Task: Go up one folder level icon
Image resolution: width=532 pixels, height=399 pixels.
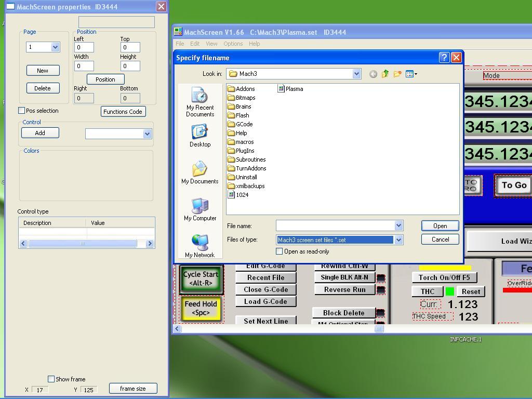Action: tap(385, 74)
